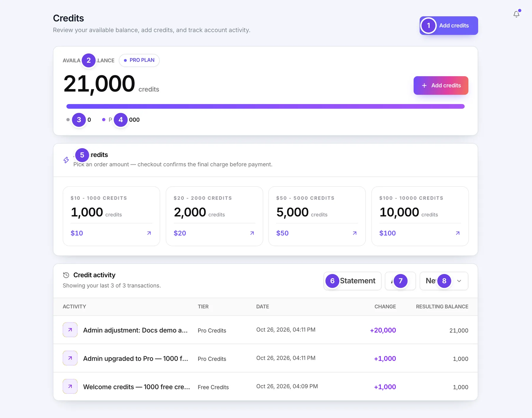The width and height of the screenshot is (532, 418).
Task: Open the notifications bell
Action: pos(516,14)
